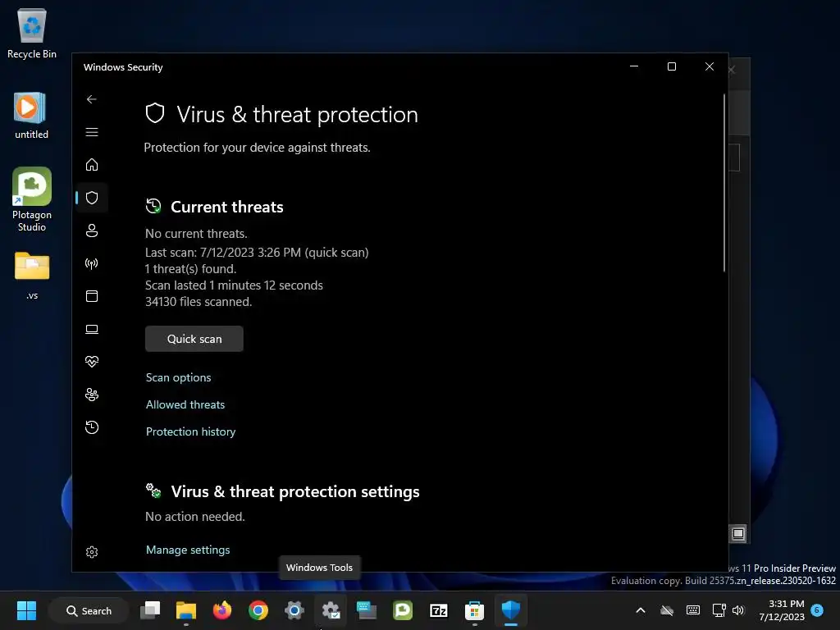Open the Recycle Bin desktop icon
Image resolution: width=840 pixels, height=630 pixels.
[32, 33]
